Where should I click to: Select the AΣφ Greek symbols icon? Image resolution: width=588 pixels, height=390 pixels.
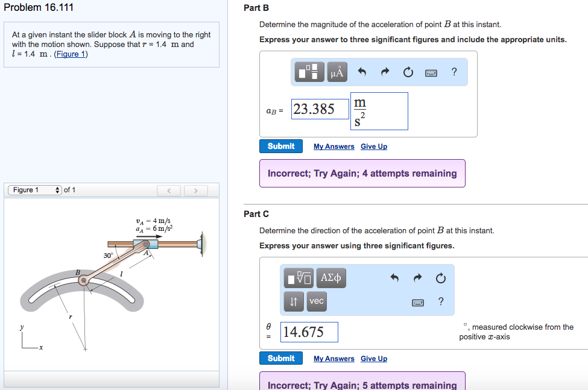[x=330, y=278]
